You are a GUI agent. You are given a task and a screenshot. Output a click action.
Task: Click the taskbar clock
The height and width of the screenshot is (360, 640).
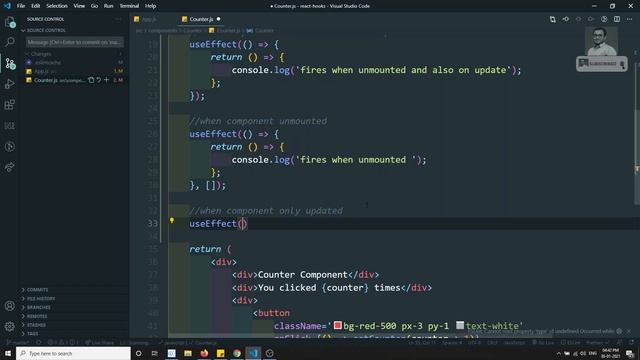tap(610, 353)
